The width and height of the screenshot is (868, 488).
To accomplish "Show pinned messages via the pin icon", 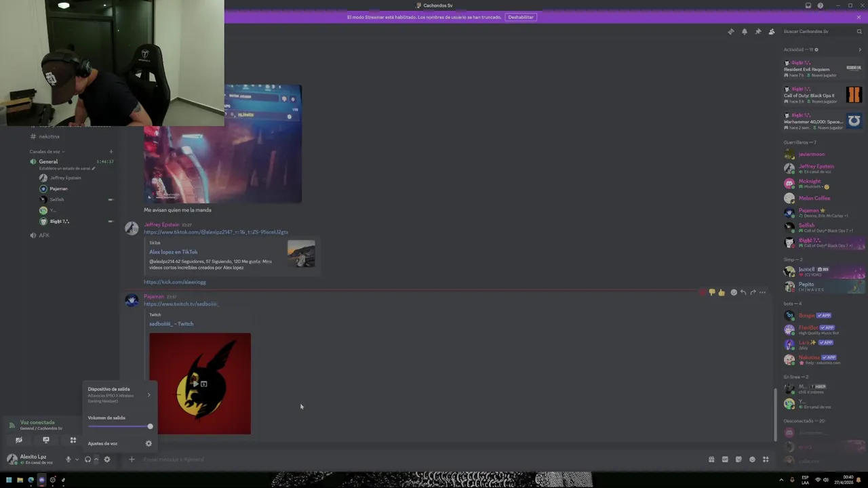I will [x=757, y=31].
